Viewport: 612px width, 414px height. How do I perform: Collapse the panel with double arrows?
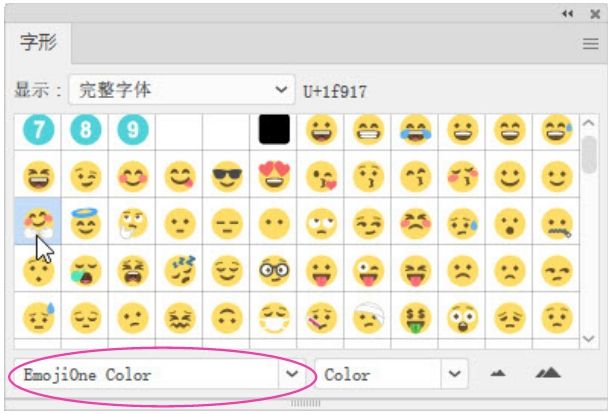(x=568, y=14)
